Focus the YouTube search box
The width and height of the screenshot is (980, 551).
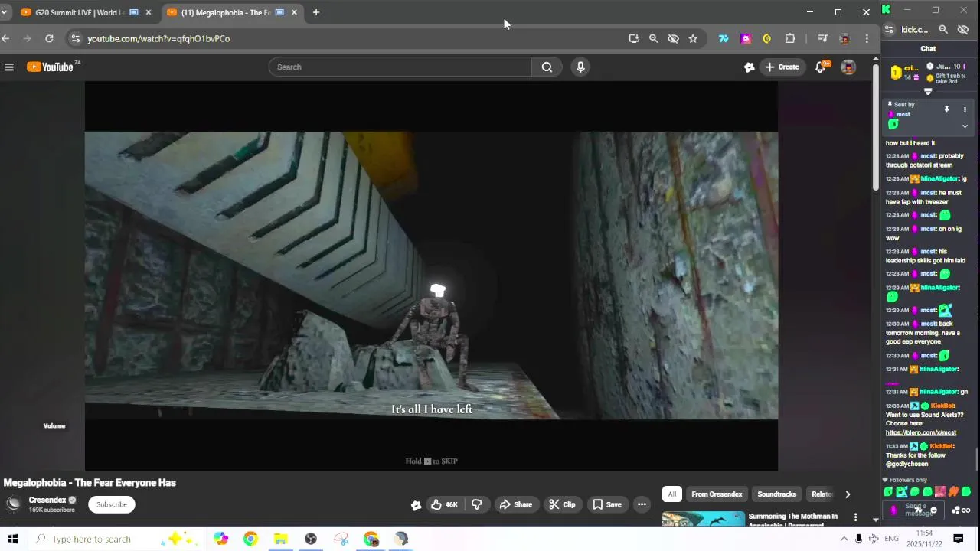tap(400, 67)
